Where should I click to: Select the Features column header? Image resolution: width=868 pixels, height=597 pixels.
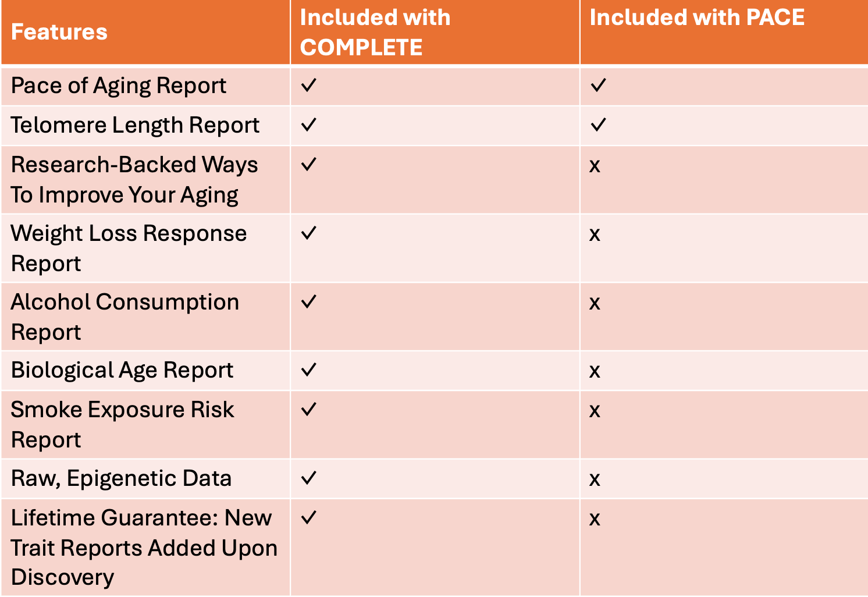[x=59, y=32]
